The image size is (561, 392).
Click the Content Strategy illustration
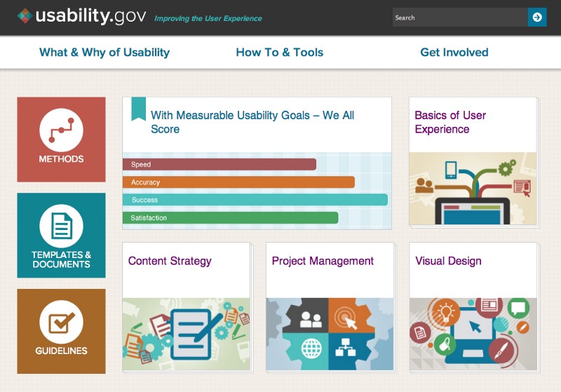[x=186, y=334]
